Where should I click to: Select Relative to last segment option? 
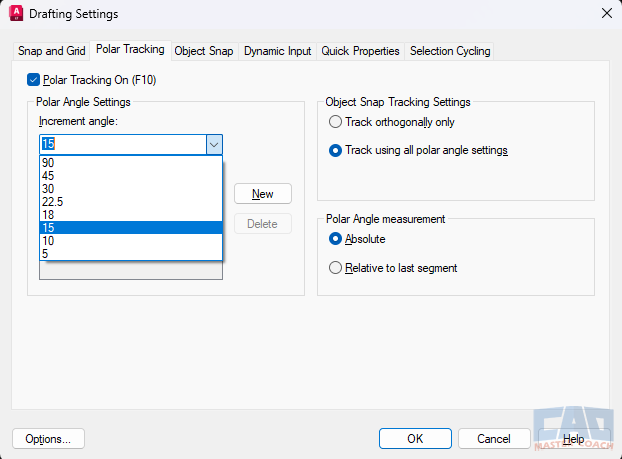(335, 268)
